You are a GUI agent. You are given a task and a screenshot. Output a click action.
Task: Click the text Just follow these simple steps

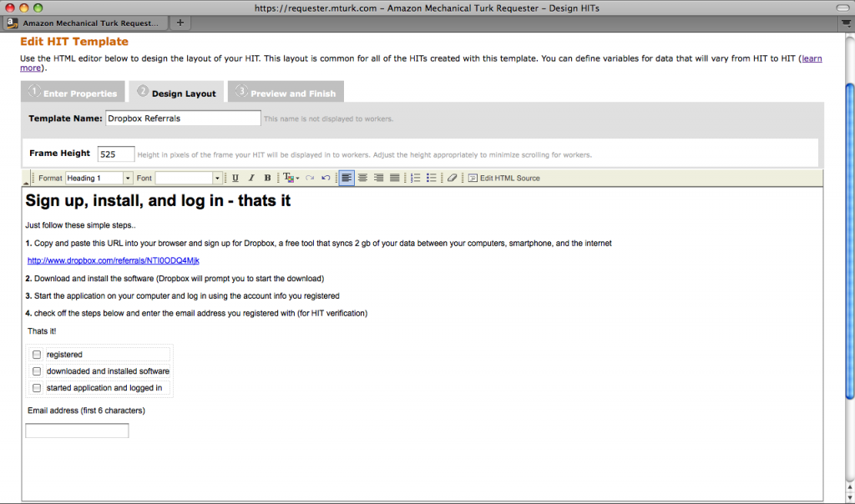(x=80, y=225)
